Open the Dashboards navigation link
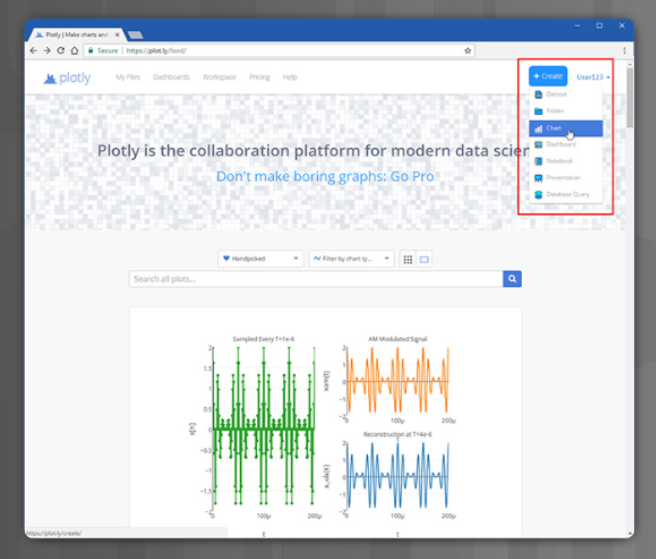 click(171, 77)
